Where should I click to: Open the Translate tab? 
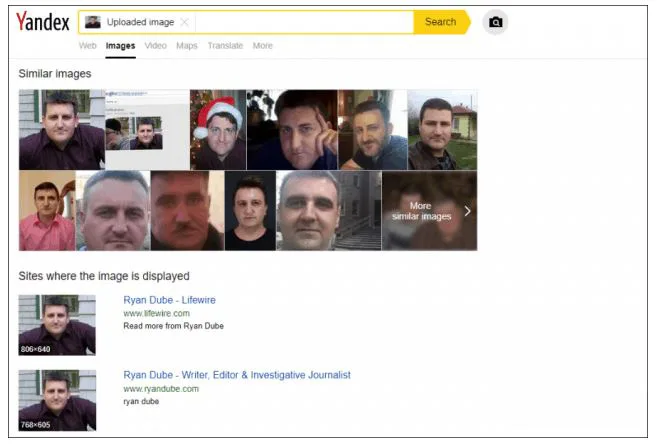pos(225,46)
